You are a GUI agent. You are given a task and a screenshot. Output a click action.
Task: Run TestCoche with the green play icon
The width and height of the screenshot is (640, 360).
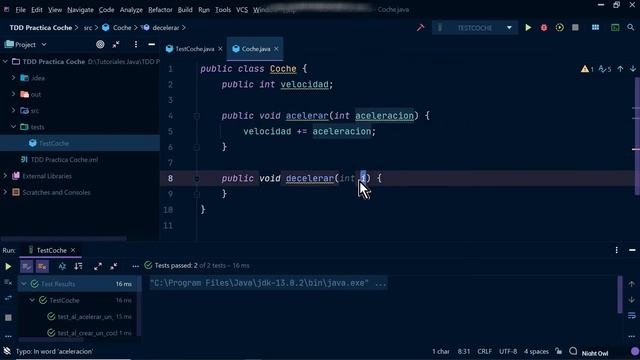[x=528, y=28]
